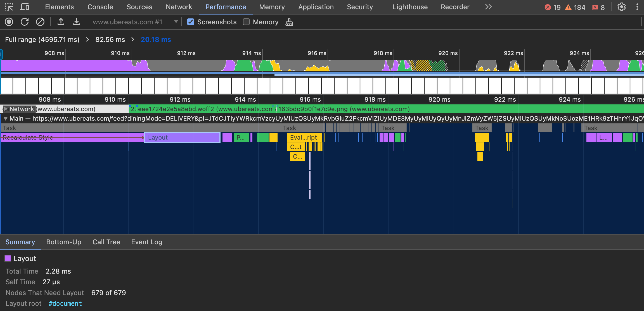Select the Full range breadcrumb
The width and height of the screenshot is (644, 311).
click(x=42, y=39)
